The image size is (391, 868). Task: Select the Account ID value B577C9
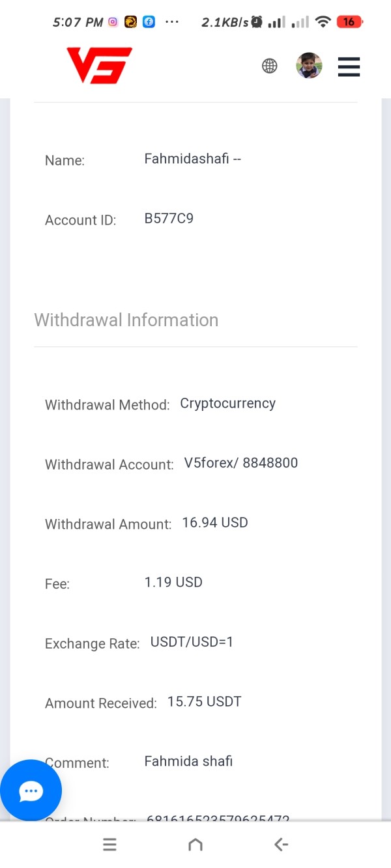point(169,219)
